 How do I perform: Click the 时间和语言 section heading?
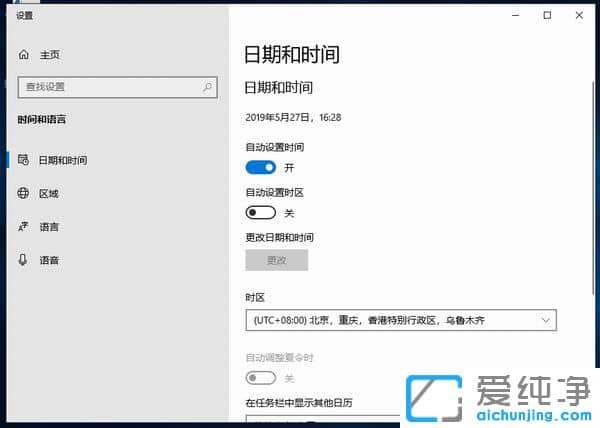click(42, 119)
